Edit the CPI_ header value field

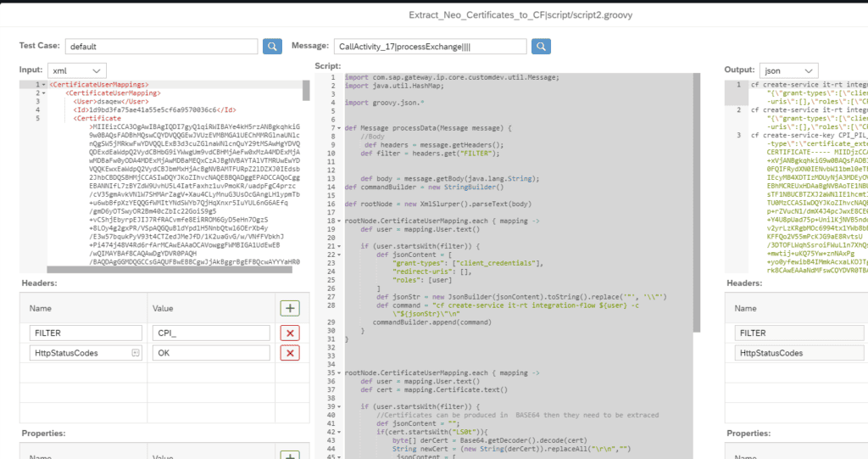tap(211, 333)
